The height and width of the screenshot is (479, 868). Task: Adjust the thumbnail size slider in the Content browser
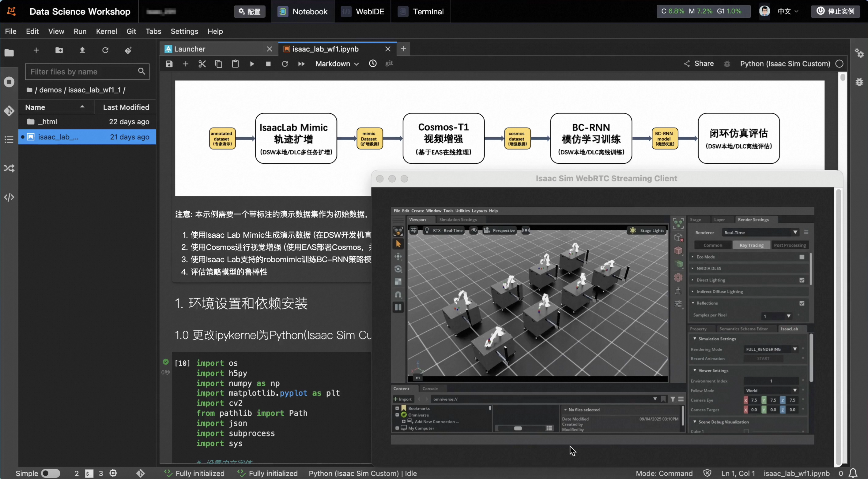[x=518, y=428]
